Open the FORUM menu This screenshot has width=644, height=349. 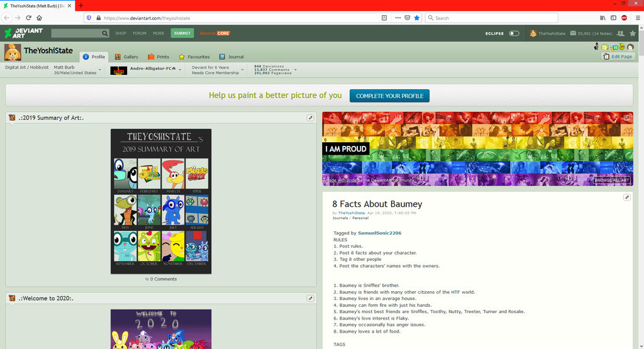pos(139,33)
